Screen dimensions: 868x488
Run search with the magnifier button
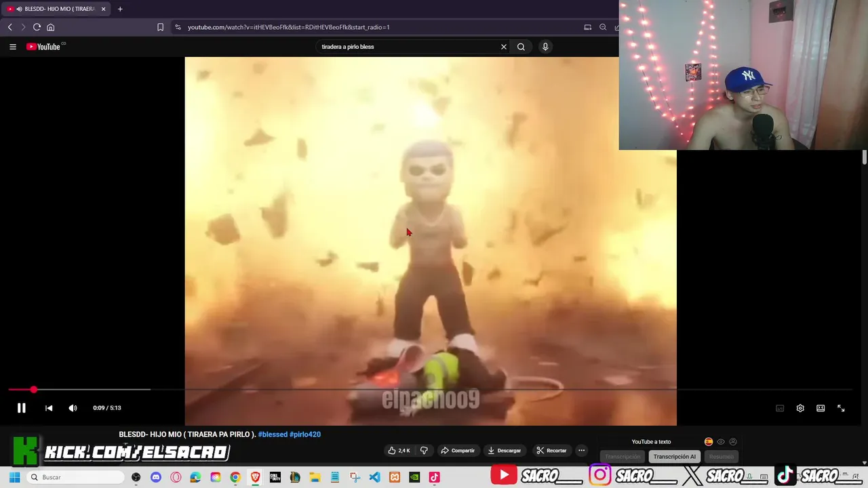[521, 47]
